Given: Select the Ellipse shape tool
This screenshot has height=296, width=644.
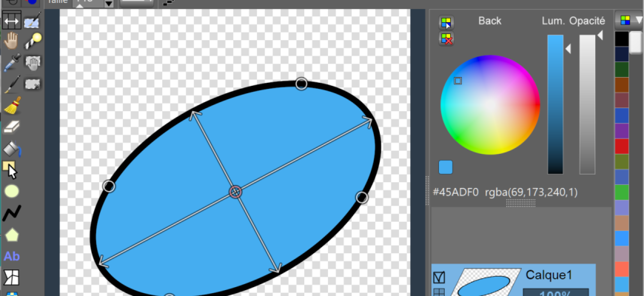Looking at the screenshot, I should tap(12, 192).
